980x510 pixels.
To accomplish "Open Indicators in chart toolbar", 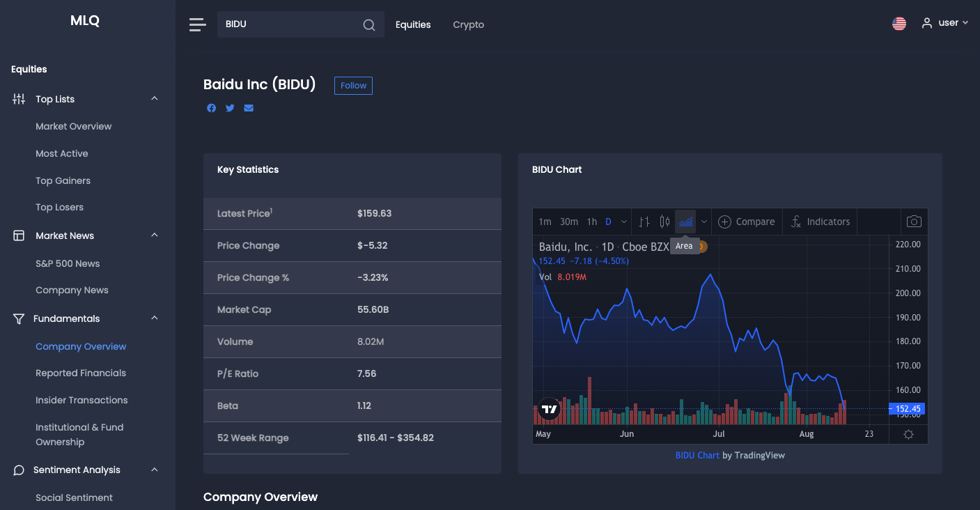I will click(x=820, y=222).
